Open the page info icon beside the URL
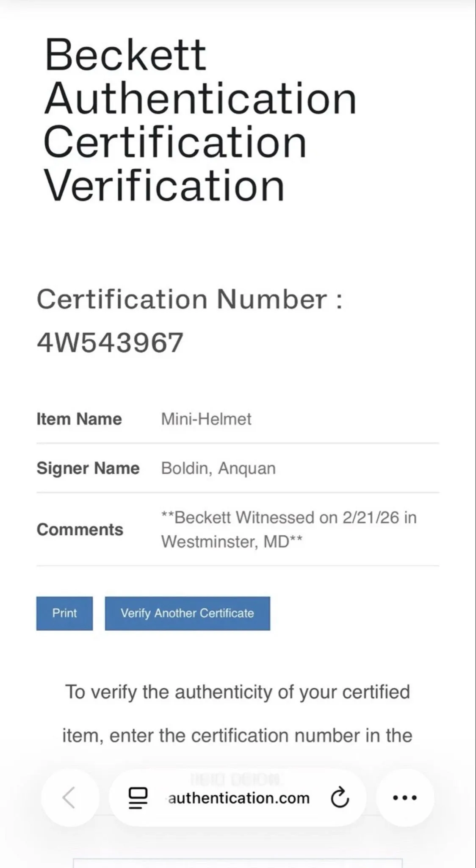 pos(138,798)
